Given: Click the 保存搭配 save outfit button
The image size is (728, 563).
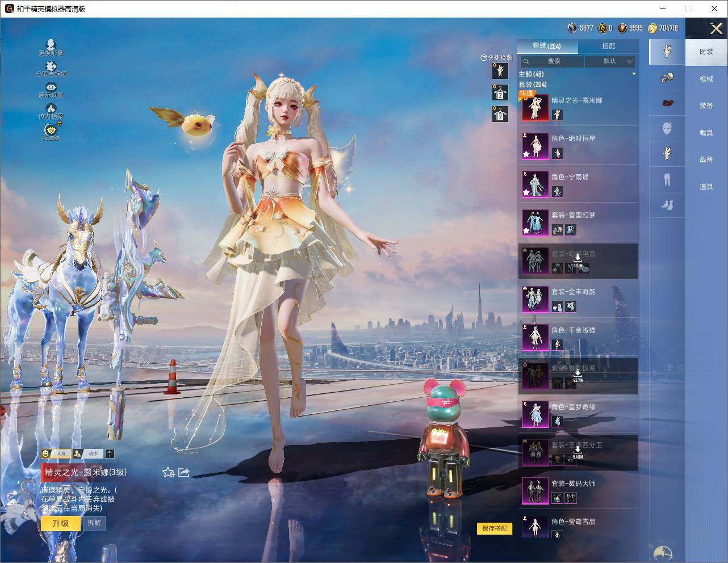Looking at the screenshot, I should 495,528.
